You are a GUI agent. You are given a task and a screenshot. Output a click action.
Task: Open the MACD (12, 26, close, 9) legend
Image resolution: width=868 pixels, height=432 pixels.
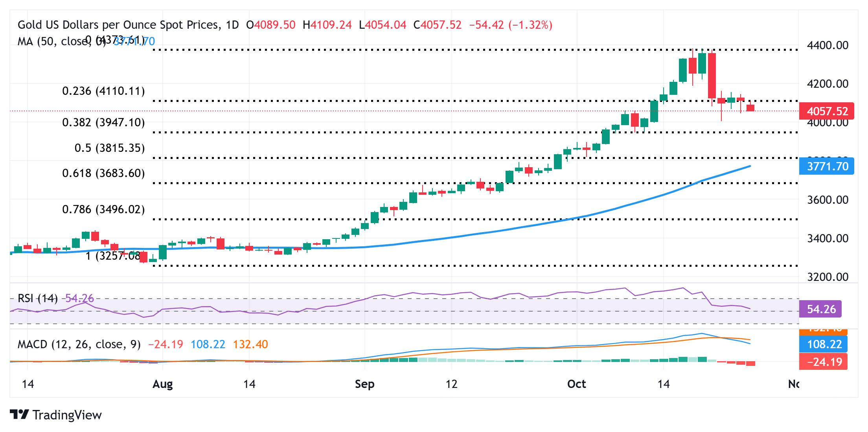click(79, 345)
